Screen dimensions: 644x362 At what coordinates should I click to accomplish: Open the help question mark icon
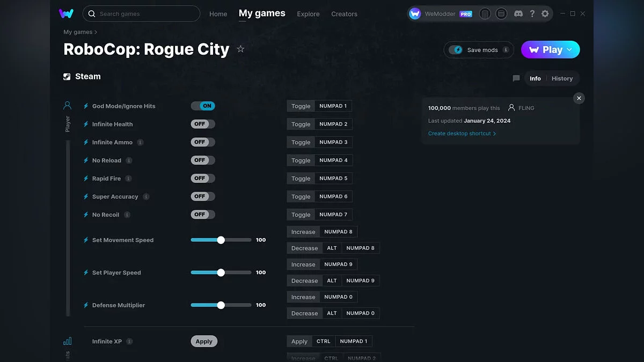tap(532, 13)
